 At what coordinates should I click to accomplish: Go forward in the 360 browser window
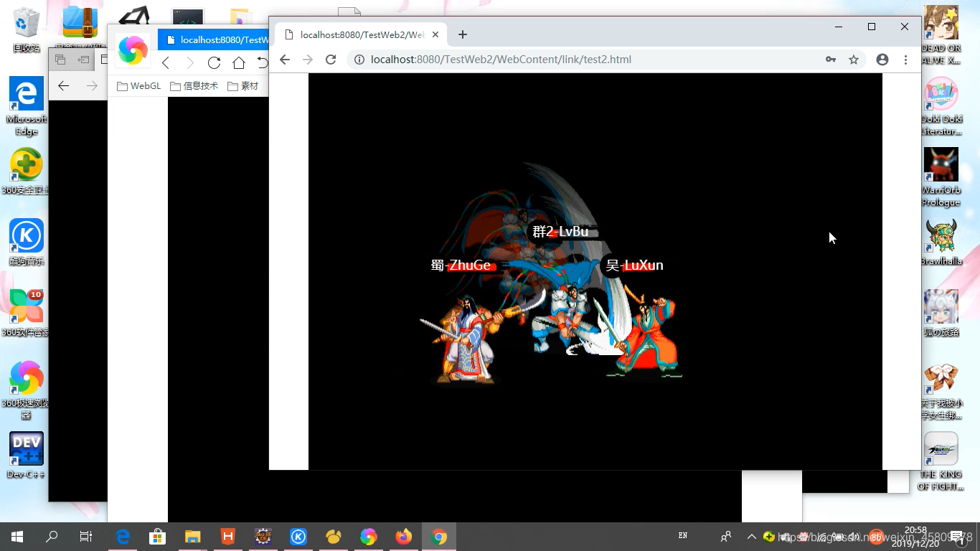(x=190, y=62)
